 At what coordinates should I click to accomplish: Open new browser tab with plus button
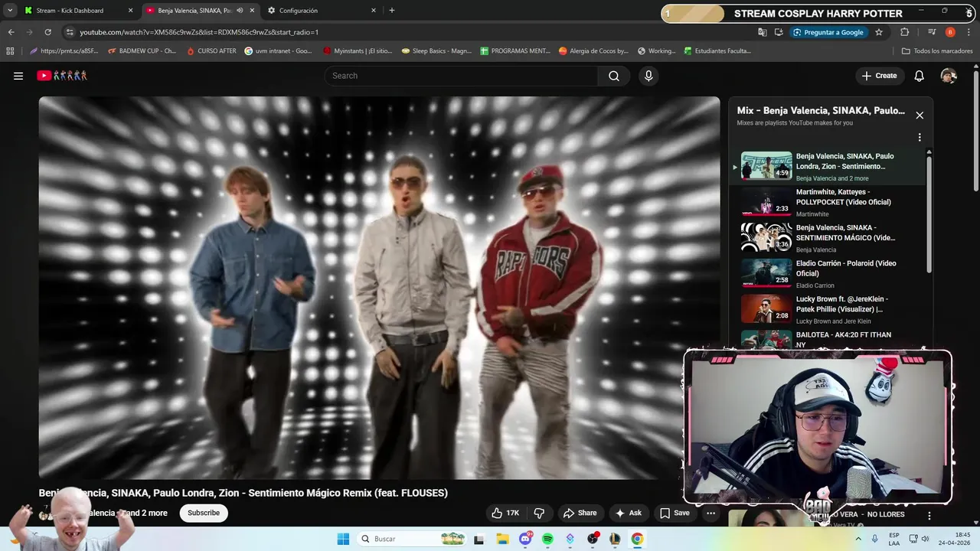[x=392, y=11]
